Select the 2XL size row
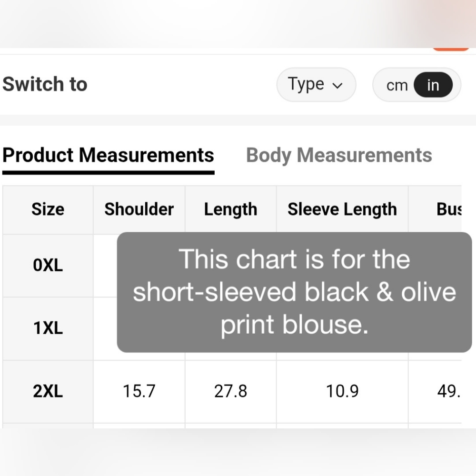476x476 pixels. tap(48, 391)
